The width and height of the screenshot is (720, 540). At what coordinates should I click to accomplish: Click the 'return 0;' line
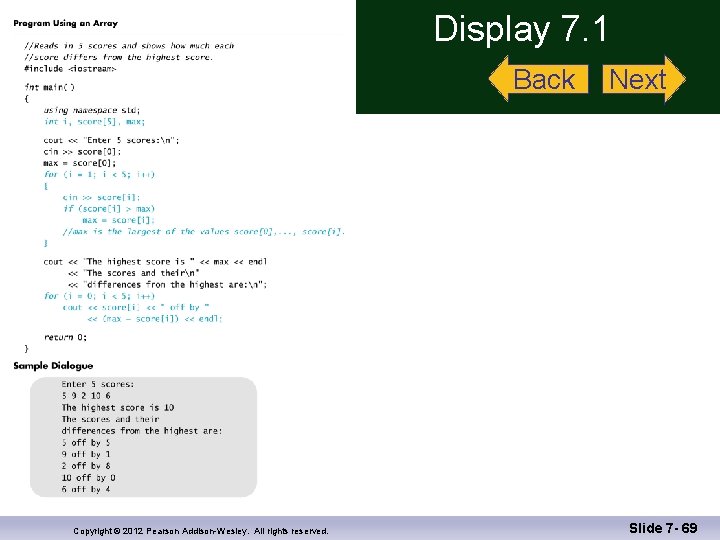pyautogui.click(x=65, y=337)
